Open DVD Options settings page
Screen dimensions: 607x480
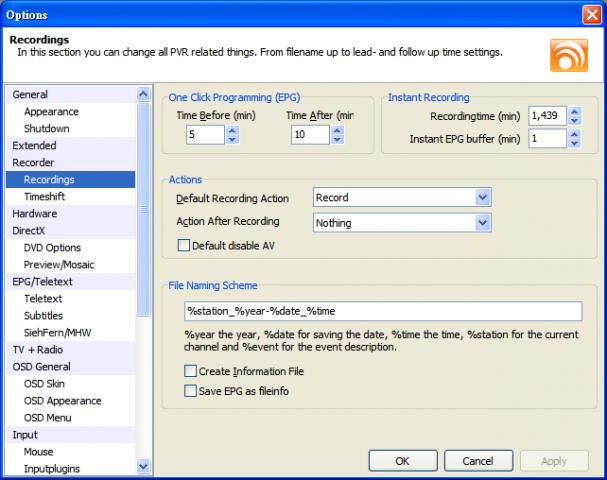[x=52, y=247]
